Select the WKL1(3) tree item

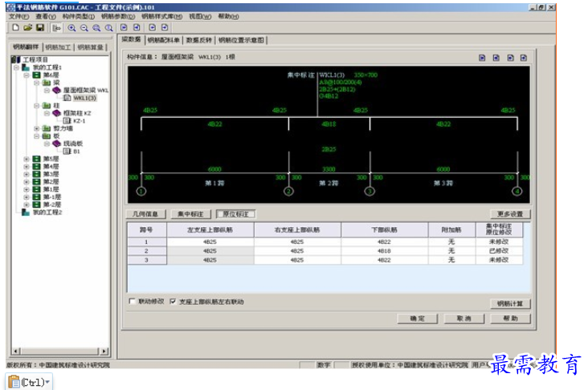85,98
